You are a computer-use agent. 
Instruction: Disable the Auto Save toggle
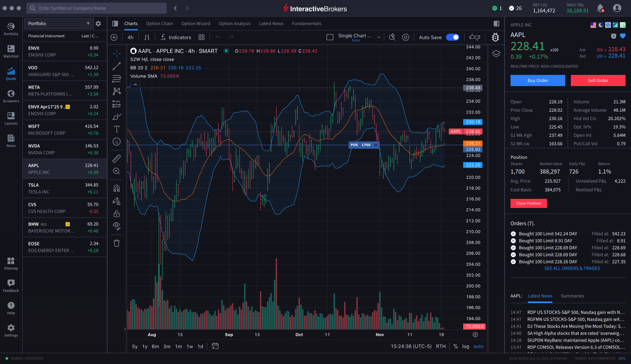tap(452, 37)
